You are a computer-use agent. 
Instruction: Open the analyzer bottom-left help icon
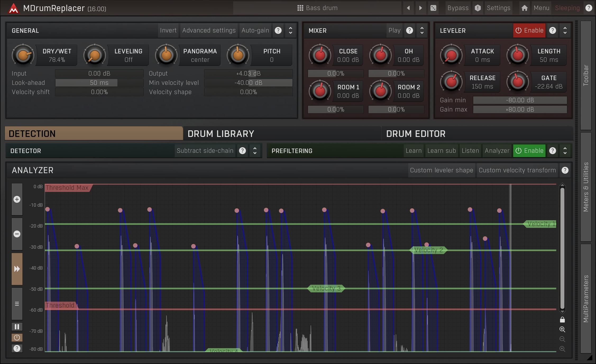click(x=17, y=348)
